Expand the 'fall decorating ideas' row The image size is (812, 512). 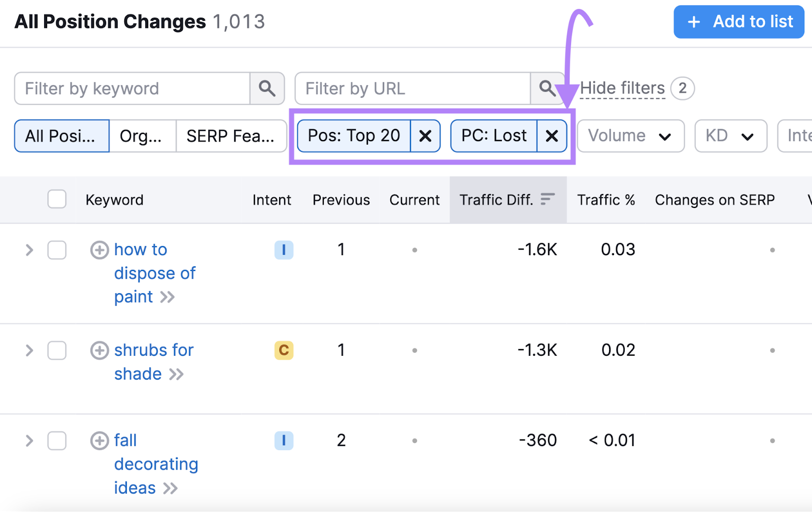(x=29, y=441)
